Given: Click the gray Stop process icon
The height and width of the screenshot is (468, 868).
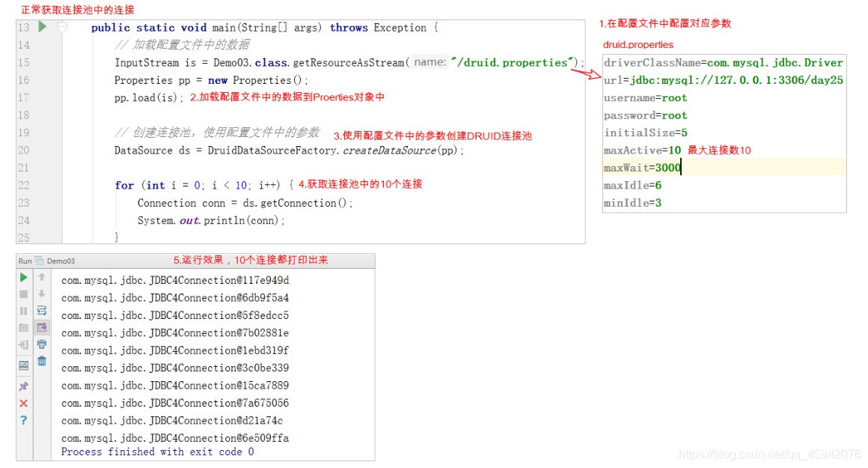Looking at the screenshot, I should click(23, 294).
